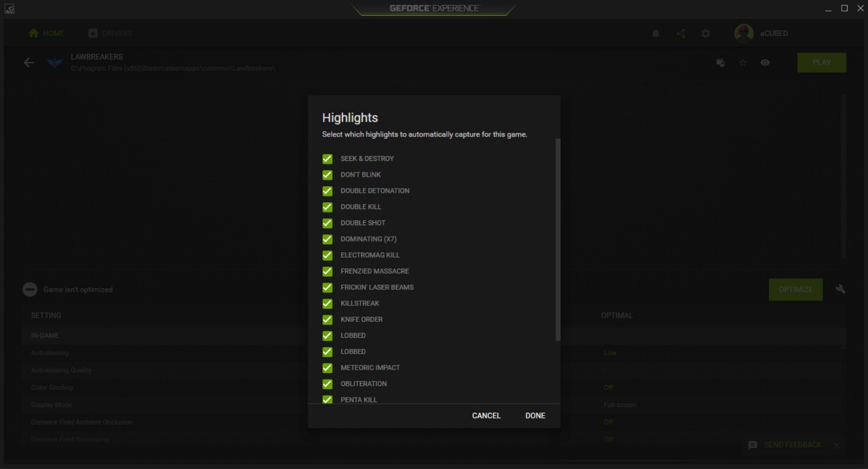Click the Highlights list scrollbar
Image resolution: width=868 pixels, height=469 pixels.
[x=558, y=240]
